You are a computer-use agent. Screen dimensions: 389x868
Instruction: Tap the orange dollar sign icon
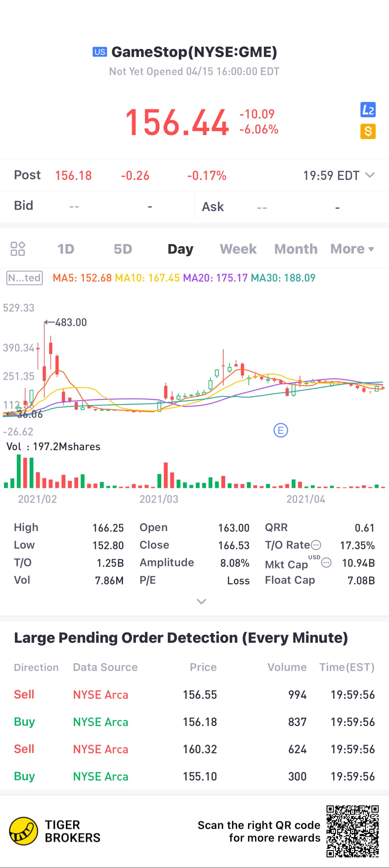coord(368,131)
